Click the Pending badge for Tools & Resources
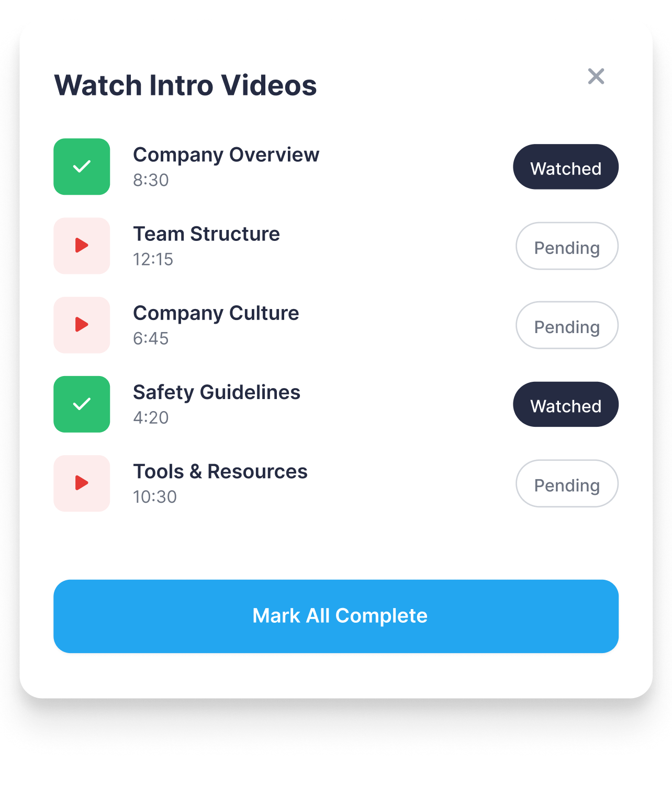The width and height of the screenshot is (672, 795). pos(567,483)
